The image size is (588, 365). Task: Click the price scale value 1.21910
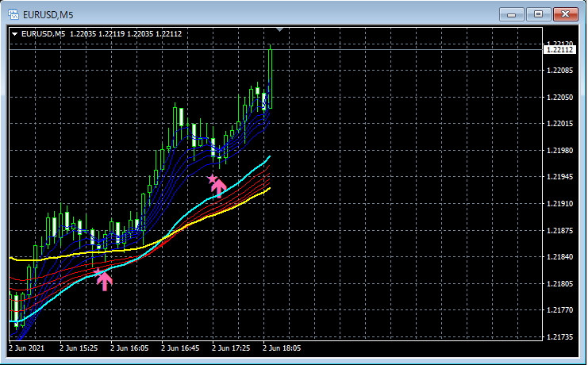(560, 203)
